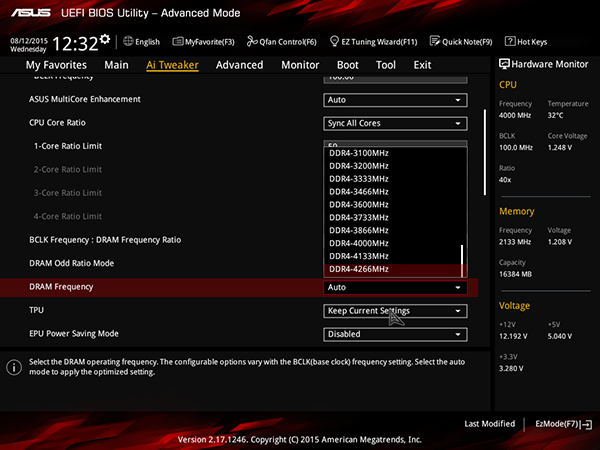
Task: Click the main settings list scrollbar
Action: [x=485, y=152]
